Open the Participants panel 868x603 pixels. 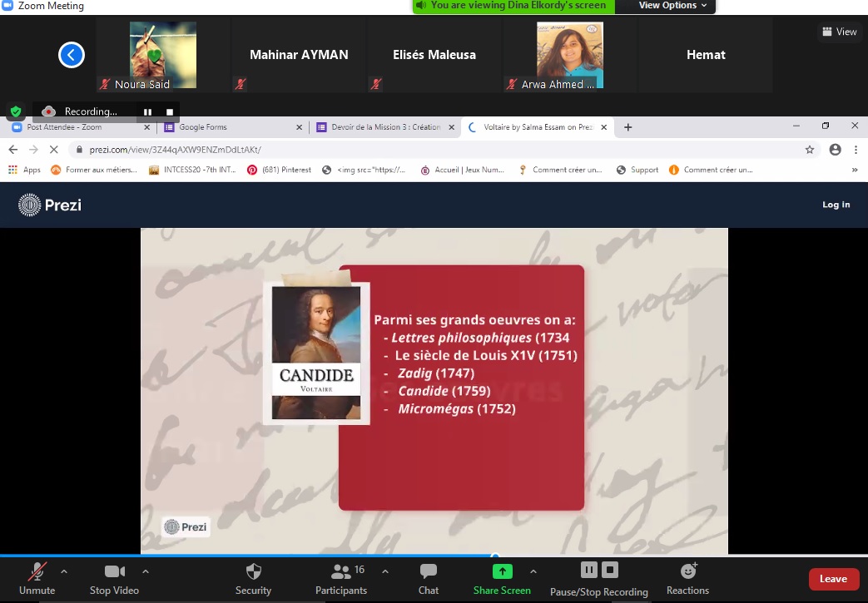(x=341, y=572)
